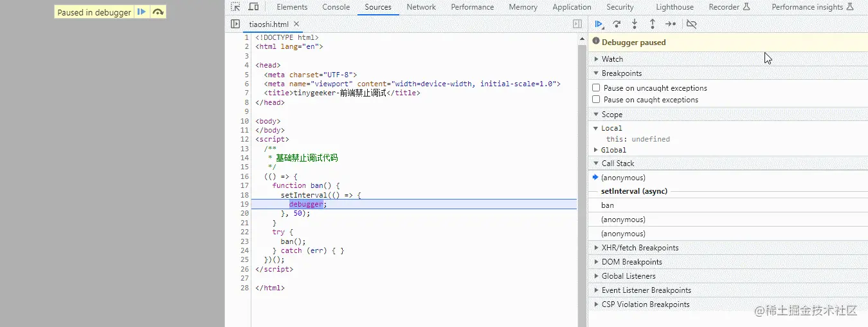The height and width of the screenshot is (327, 868).
Task: Switch to the Application tab
Action: [x=572, y=7]
